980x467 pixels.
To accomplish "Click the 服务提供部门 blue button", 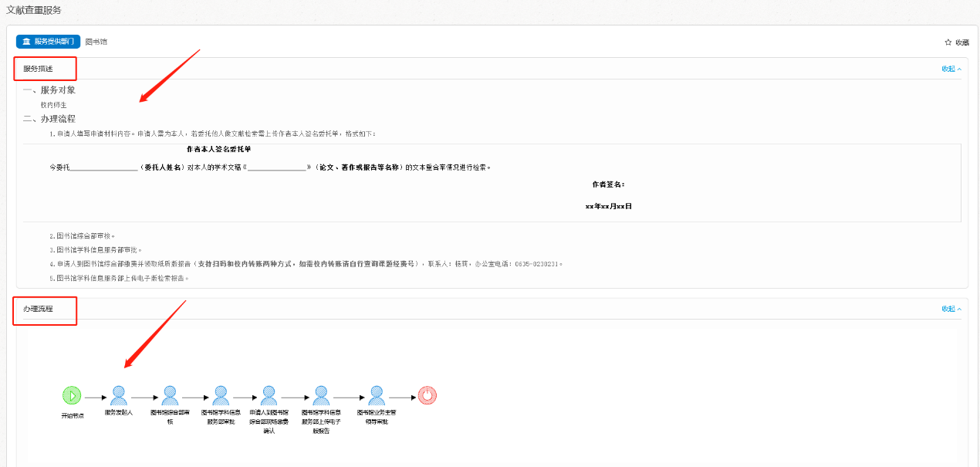I will [48, 42].
